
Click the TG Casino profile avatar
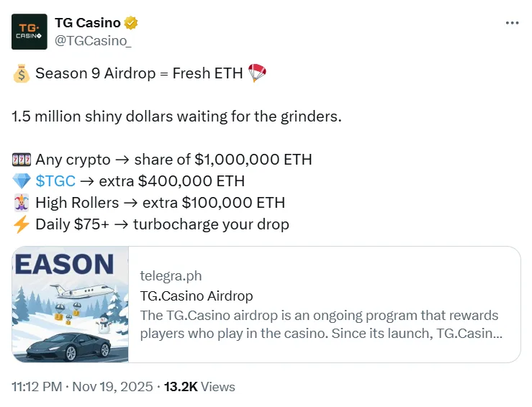30,32
